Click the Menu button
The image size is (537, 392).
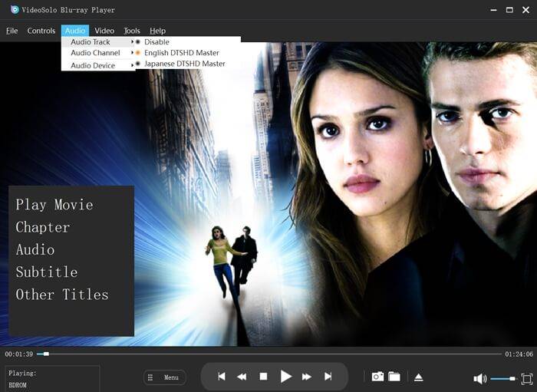165,377
